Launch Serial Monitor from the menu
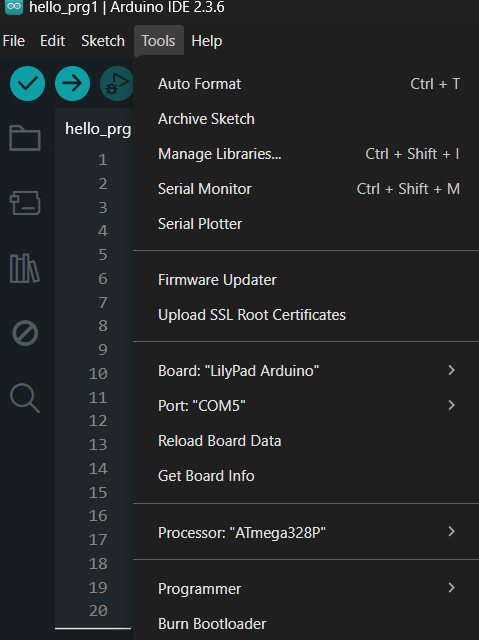Viewport: 479px width, 640px height. click(306, 189)
